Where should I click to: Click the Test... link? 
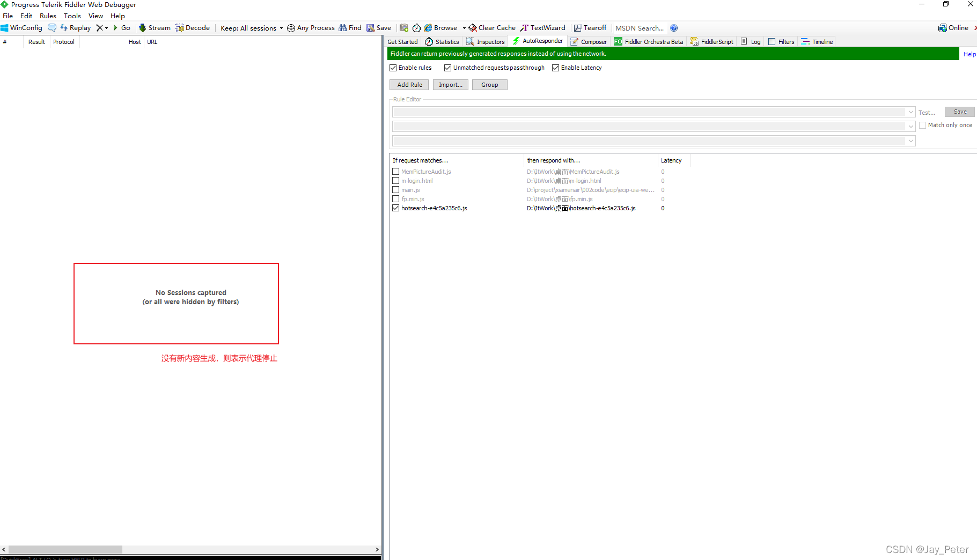[927, 113]
